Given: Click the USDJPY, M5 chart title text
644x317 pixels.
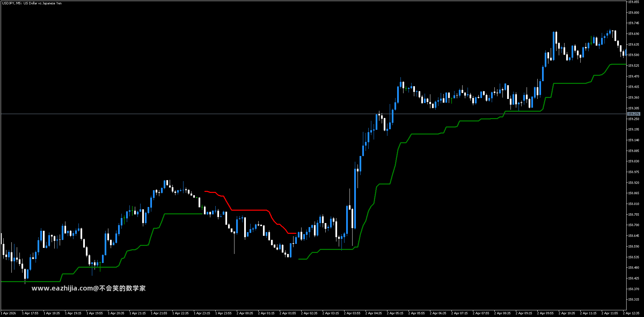Looking at the screenshot, I should [x=32, y=3].
